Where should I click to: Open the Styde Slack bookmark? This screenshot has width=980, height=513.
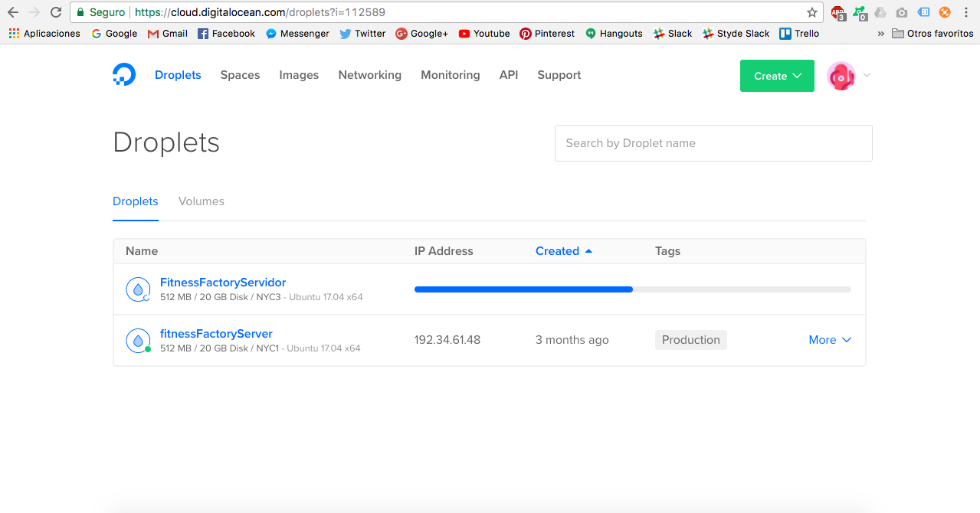736,34
